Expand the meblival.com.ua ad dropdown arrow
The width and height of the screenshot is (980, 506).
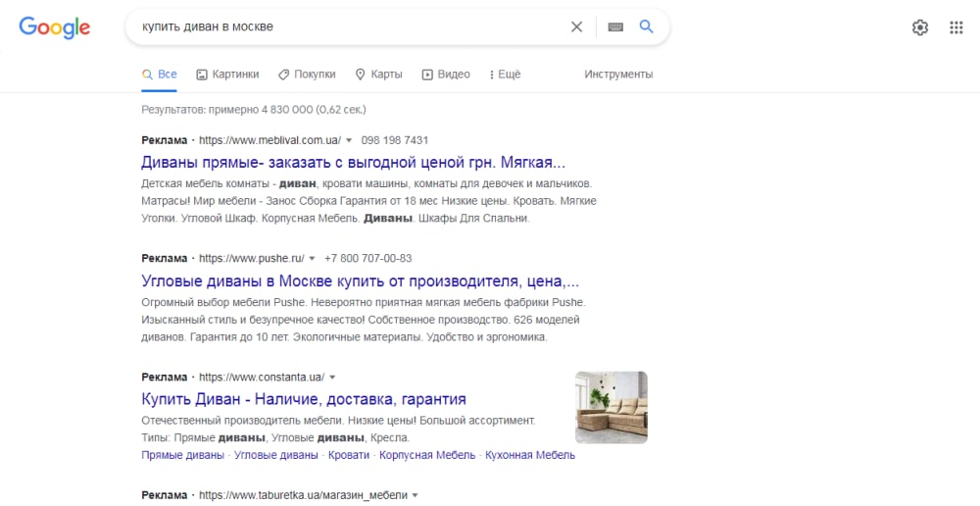[x=349, y=140]
